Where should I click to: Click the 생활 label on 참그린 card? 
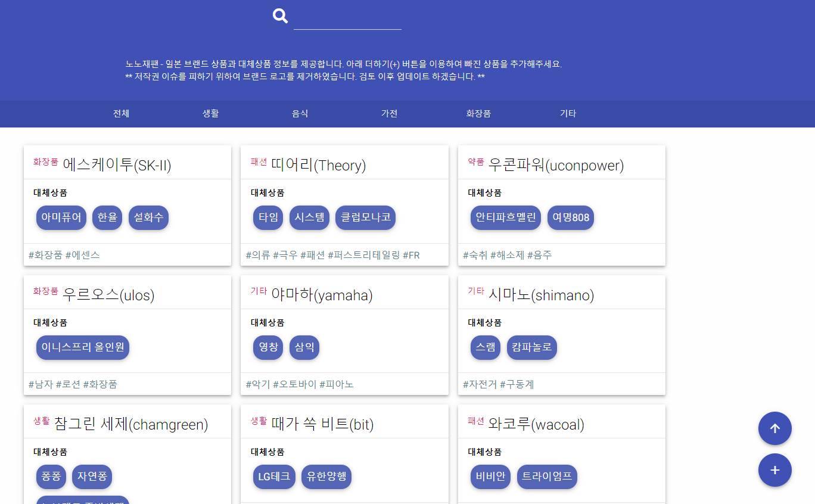pyautogui.click(x=42, y=421)
